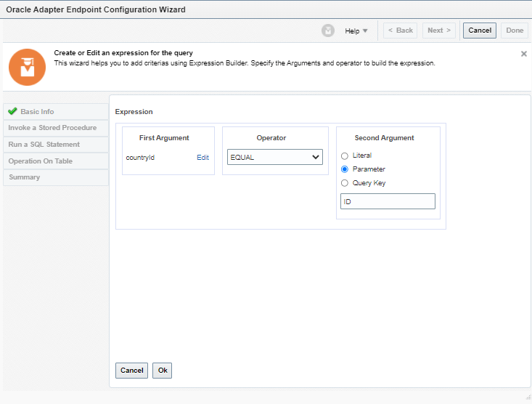This screenshot has height=404, width=532.
Task: Click the Edit link for countryId
Action: tap(202, 158)
